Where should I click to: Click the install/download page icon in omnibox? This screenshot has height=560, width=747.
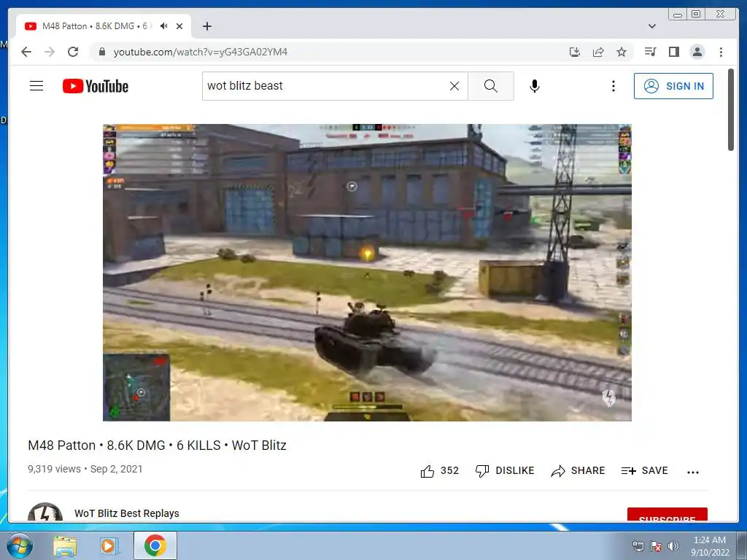pyautogui.click(x=575, y=52)
